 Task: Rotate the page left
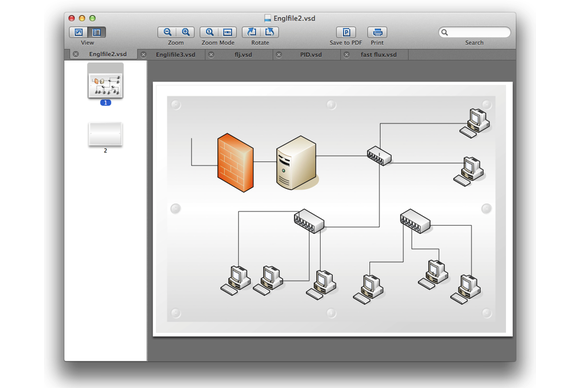[x=251, y=32]
